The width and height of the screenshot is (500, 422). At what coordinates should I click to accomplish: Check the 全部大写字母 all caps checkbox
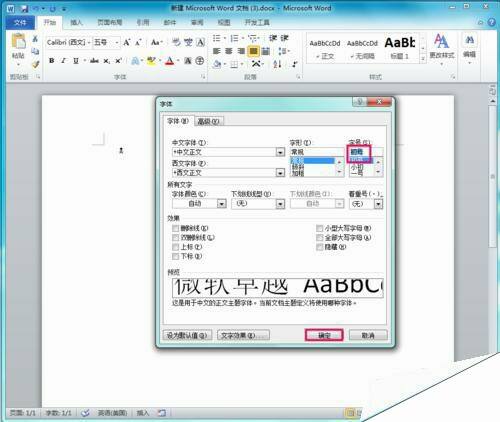tap(319, 238)
